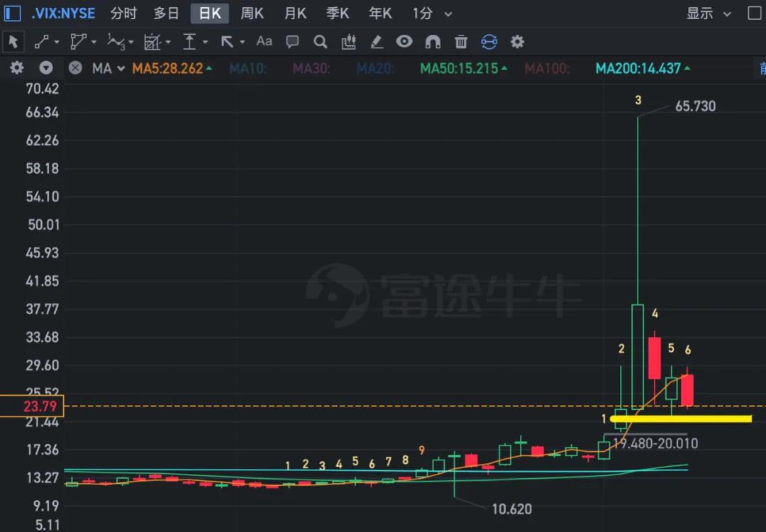The image size is (766, 532).
Task: Click the text Aa annotation tool
Action: coord(264,42)
